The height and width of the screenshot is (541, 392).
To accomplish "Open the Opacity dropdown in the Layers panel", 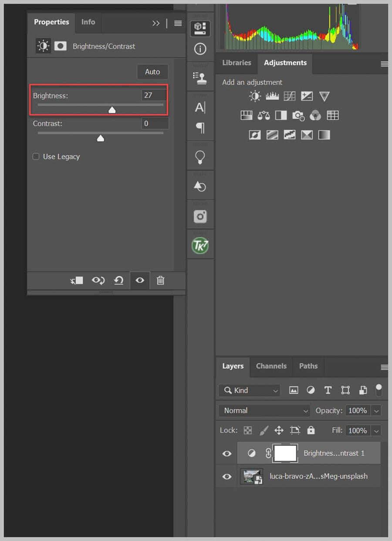I will click(x=375, y=410).
